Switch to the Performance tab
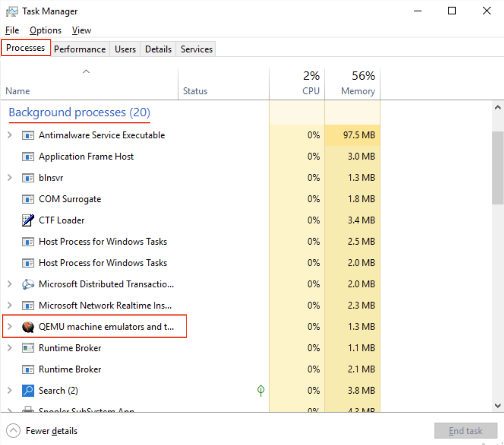 80,49
